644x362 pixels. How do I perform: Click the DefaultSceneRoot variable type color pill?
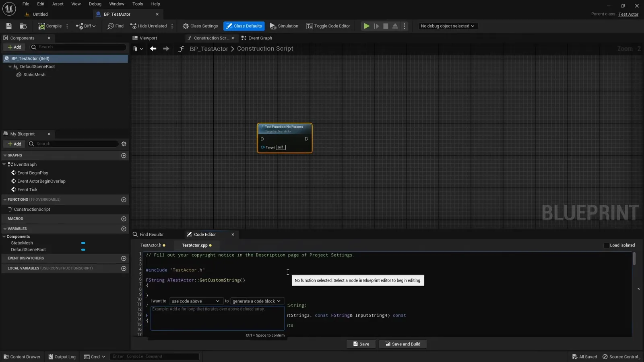pyautogui.click(x=83, y=250)
